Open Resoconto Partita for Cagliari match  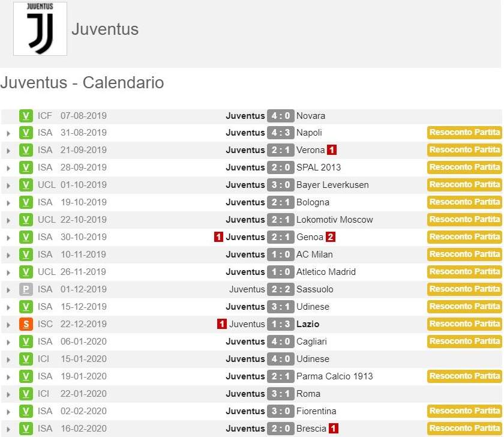464,342
